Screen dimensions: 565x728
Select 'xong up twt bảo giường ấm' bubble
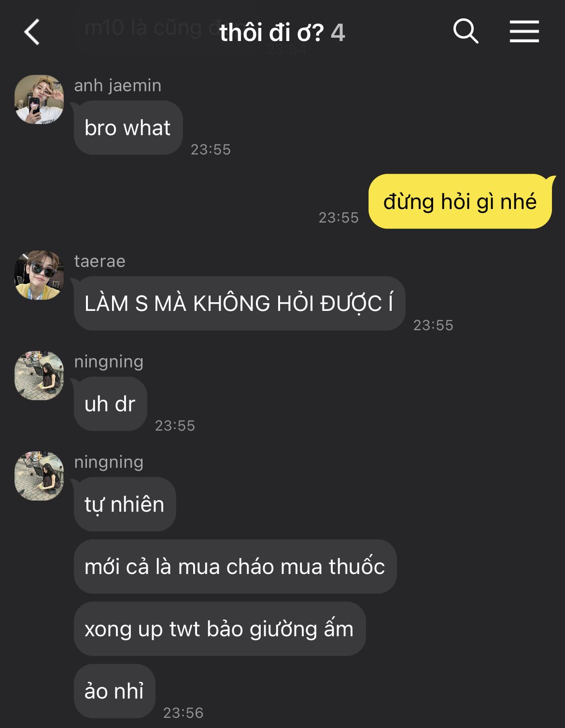219,629
